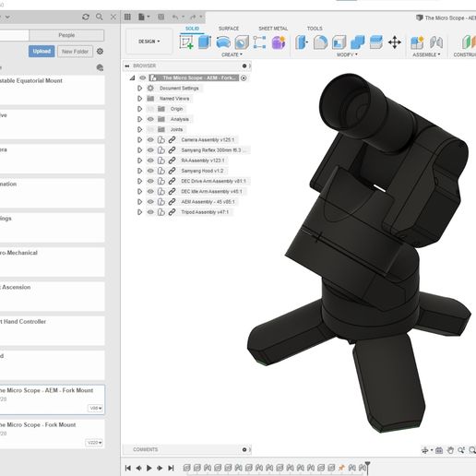Toggle the data panel grid icon
The width and height of the screenshot is (476, 476).
pyautogui.click(x=127, y=17)
